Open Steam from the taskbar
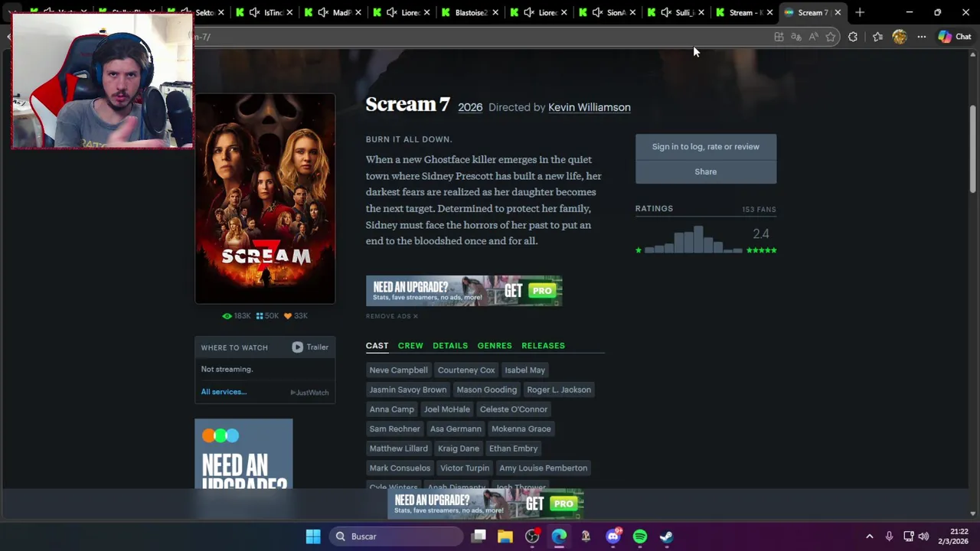 pos(667,536)
